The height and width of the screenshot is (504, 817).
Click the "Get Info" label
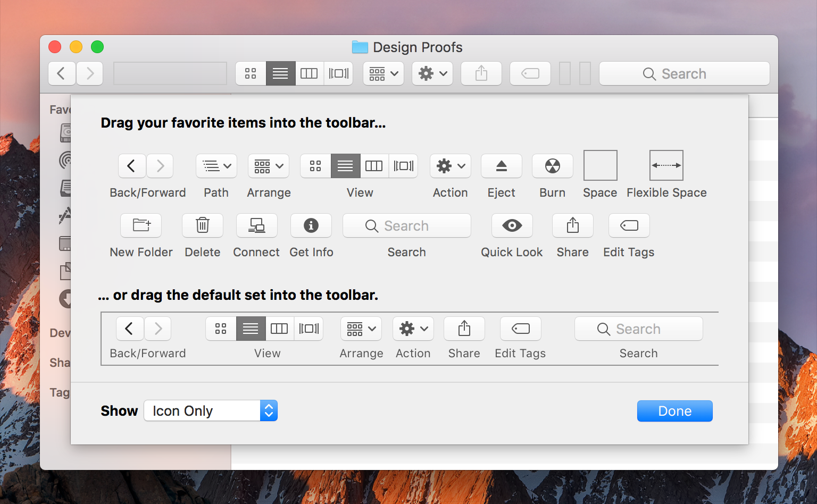click(311, 252)
